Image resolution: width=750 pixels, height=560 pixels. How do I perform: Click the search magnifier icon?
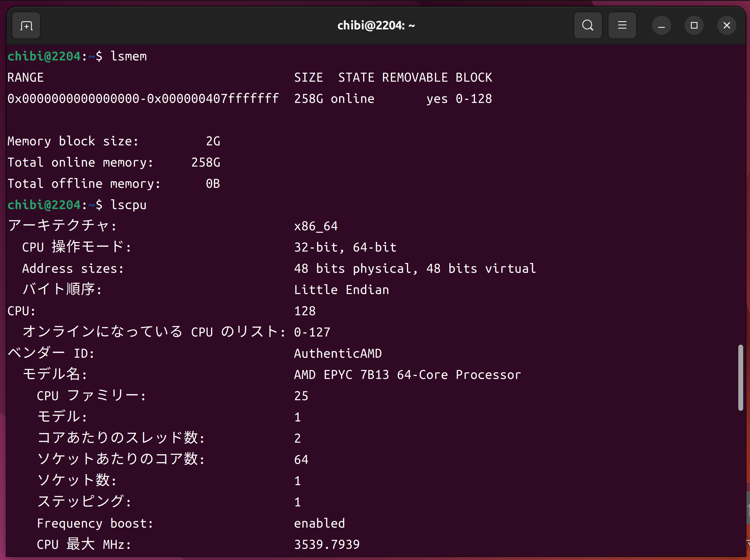coord(588,25)
